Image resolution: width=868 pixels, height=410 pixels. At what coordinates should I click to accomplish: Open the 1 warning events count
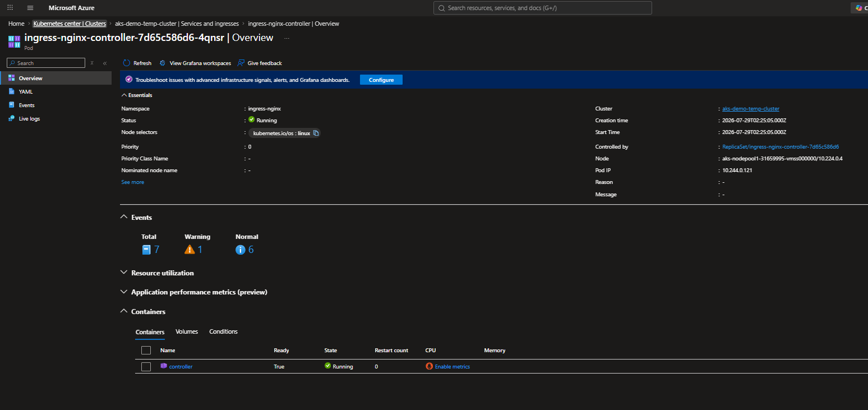[200, 250]
